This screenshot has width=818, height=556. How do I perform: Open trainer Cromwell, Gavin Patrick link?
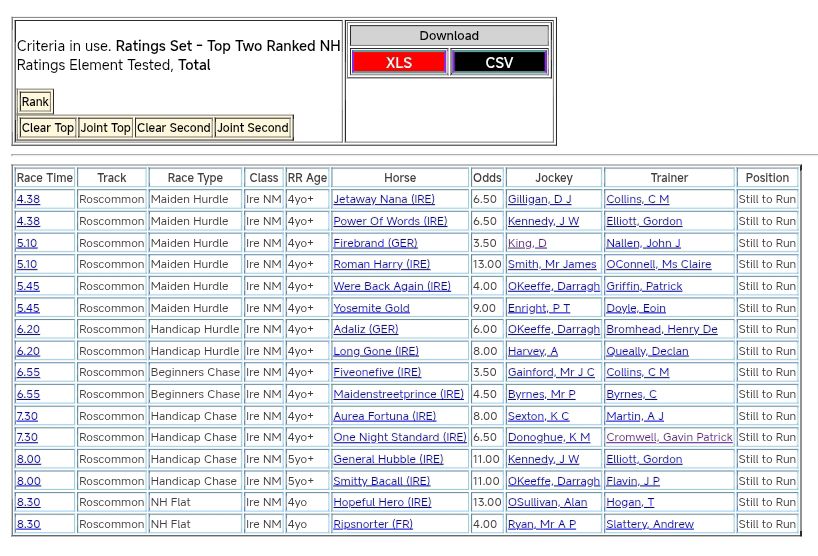tap(669, 437)
